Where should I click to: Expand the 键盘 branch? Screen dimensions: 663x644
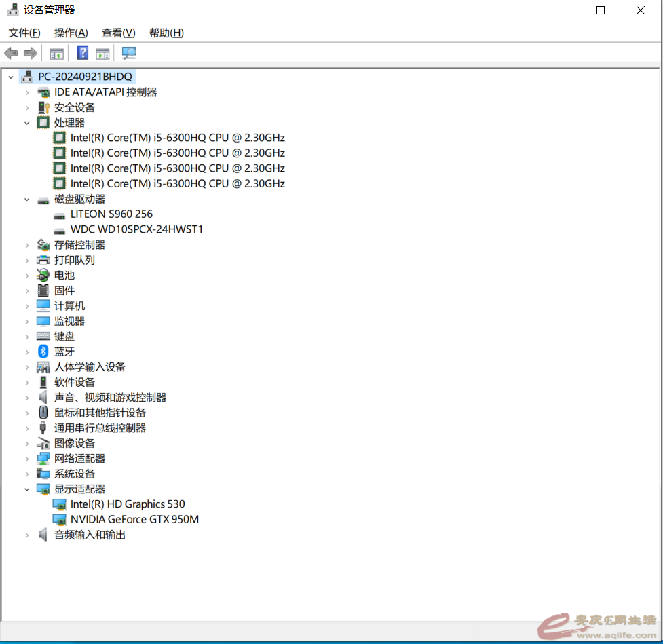[27, 337]
